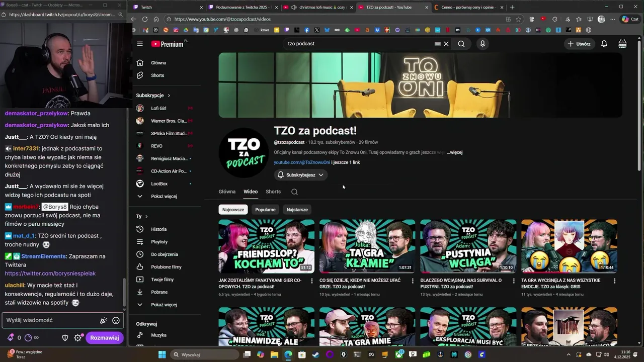Click Utwórz create button
The height and width of the screenshot is (362, 644).
click(579, 44)
